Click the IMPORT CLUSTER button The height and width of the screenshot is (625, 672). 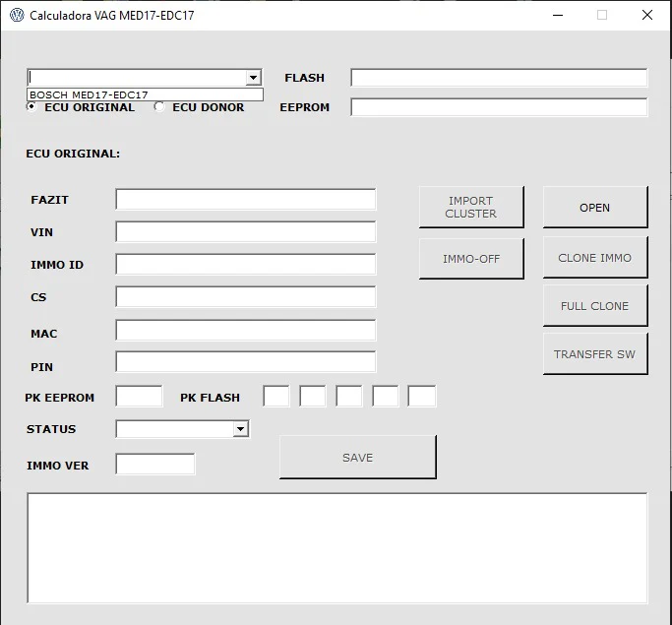[471, 207]
